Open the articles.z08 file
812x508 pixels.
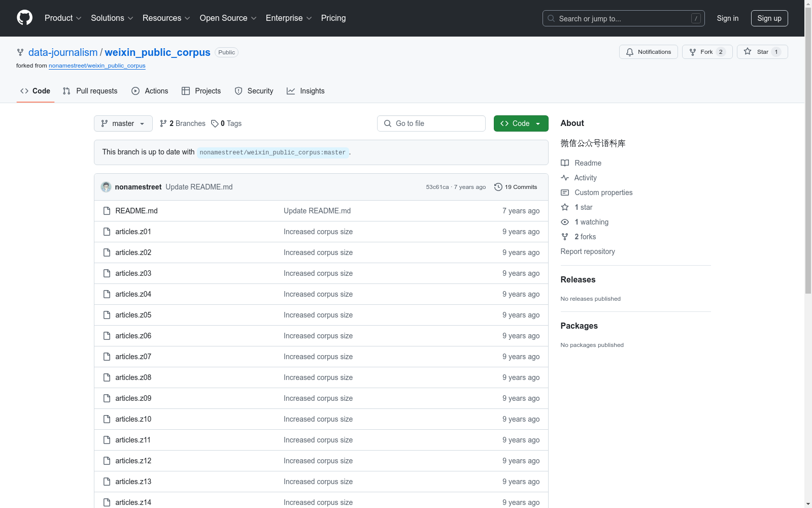click(x=133, y=377)
